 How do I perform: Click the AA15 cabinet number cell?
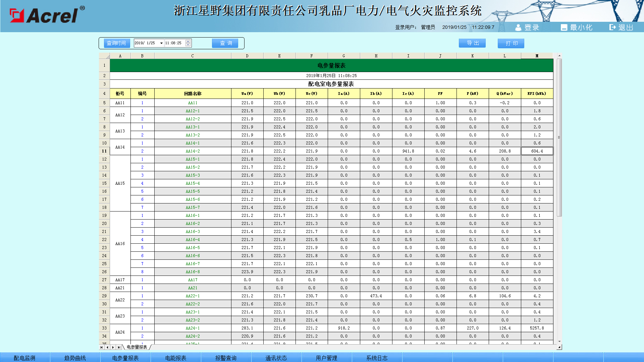coord(120,183)
